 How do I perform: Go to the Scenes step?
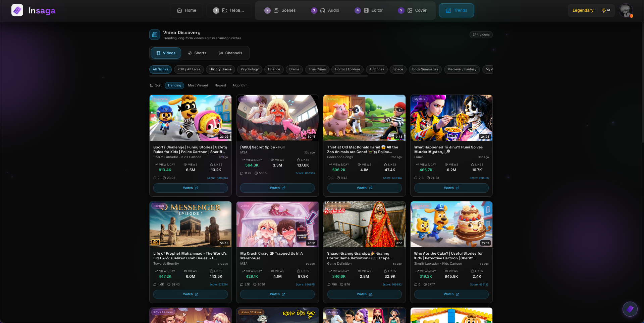coord(280,10)
